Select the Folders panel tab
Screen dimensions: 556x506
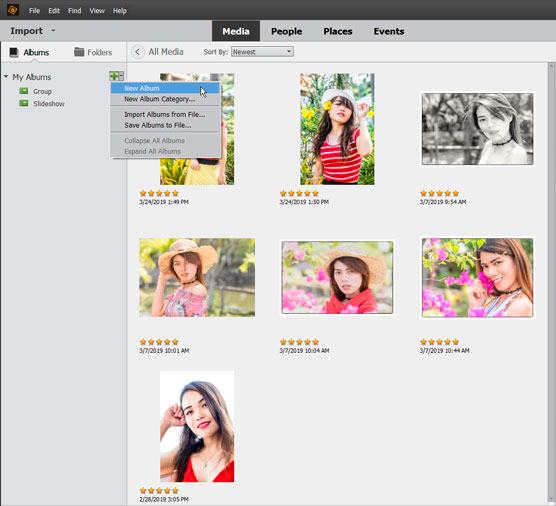(93, 52)
